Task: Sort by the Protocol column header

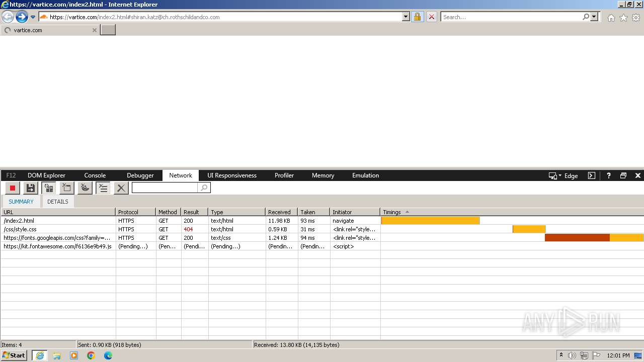Action: 136,212
